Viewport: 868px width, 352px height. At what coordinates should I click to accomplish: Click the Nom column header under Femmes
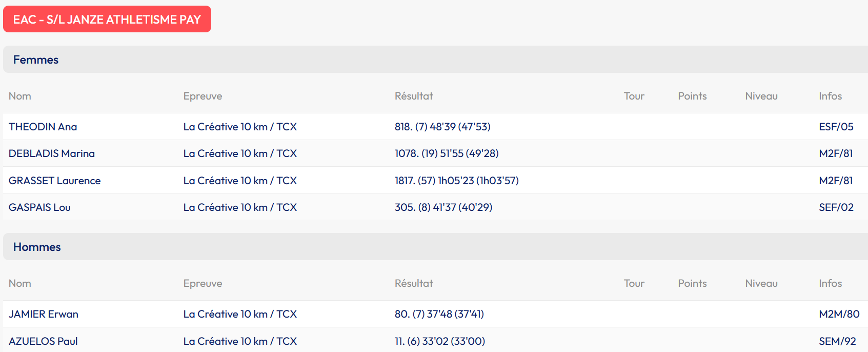20,96
